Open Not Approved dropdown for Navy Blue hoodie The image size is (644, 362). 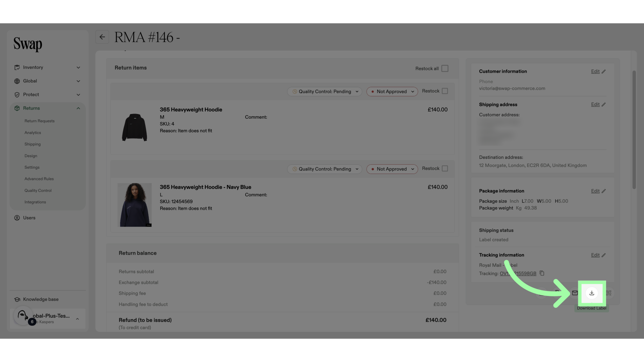(392, 169)
